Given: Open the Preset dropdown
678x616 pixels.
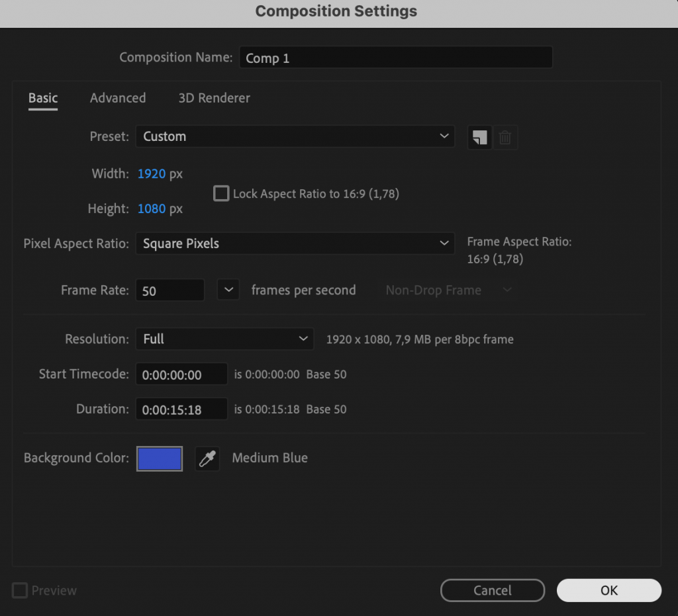Looking at the screenshot, I should tap(295, 136).
